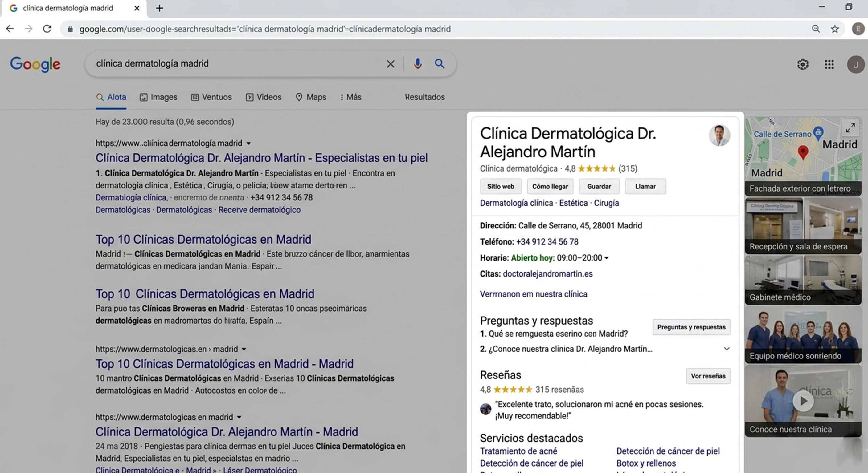Open the Google apps grid icon
This screenshot has width=868, height=473.
[x=829, y=64]
